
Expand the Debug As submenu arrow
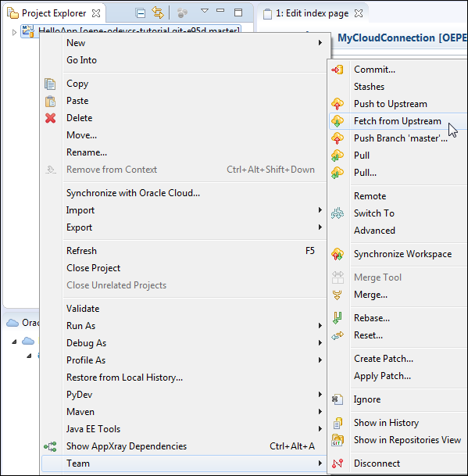[320, 343]
